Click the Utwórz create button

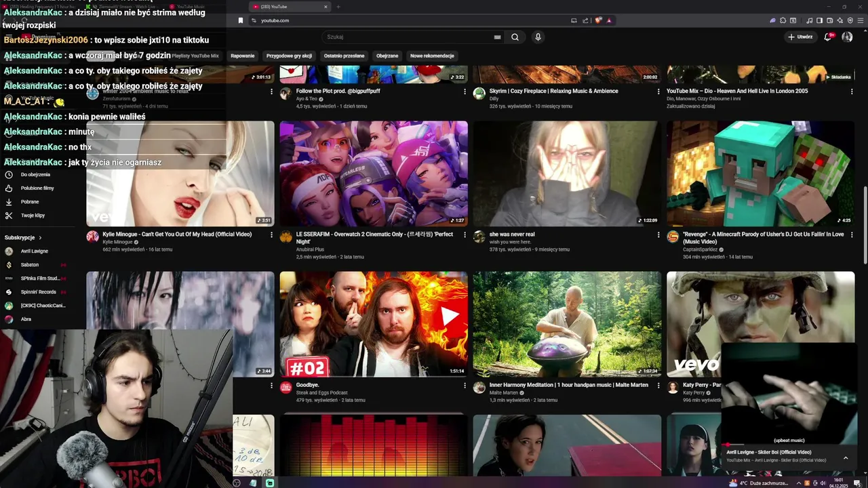pyautogui.click(x=800, y=37)
